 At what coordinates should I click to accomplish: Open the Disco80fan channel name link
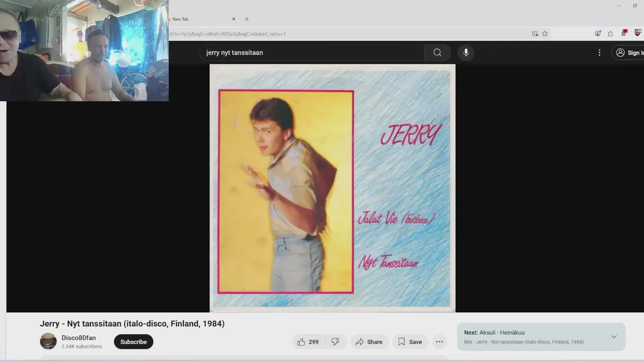pos(78,338)
